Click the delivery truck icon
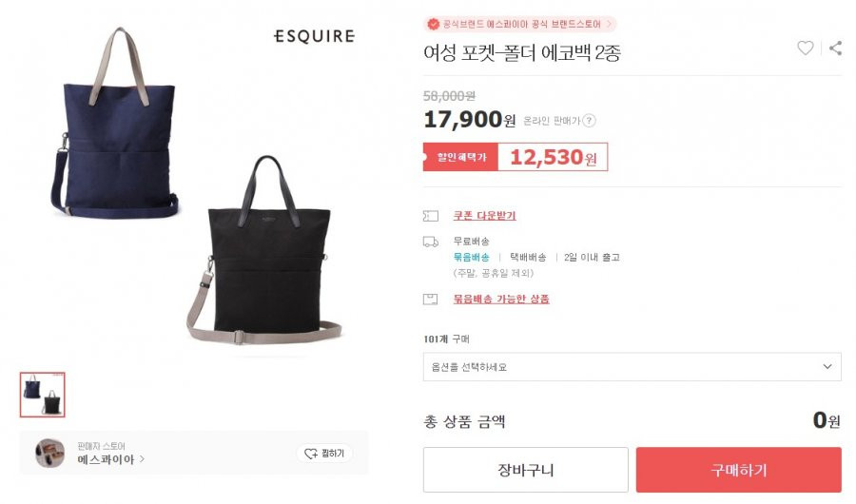The width and height of the screenshot is (856, 504). tap(431, 242)
